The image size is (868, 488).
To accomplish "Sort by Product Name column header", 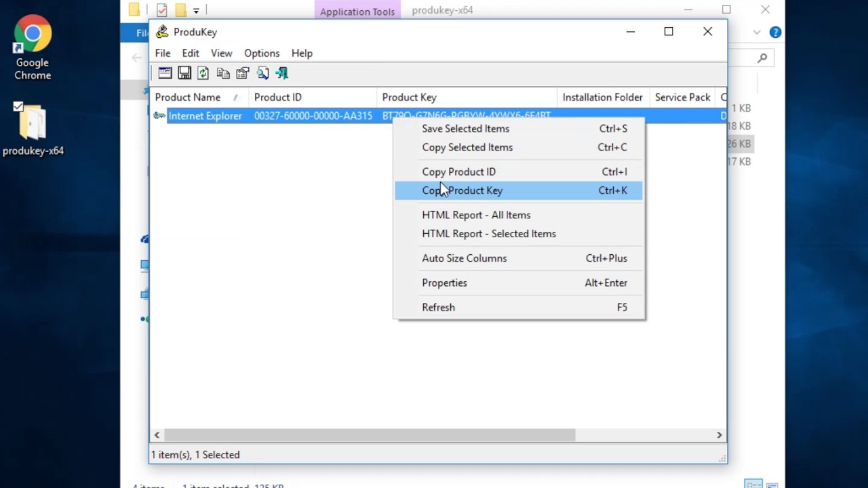I will pyautogui.click(x=199, y=98).
